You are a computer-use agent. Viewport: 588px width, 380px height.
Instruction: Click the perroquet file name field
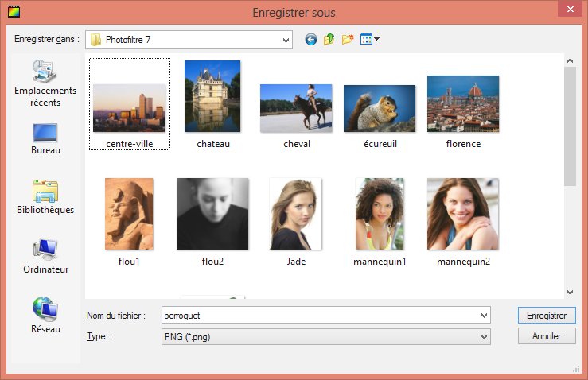(318, 316)
